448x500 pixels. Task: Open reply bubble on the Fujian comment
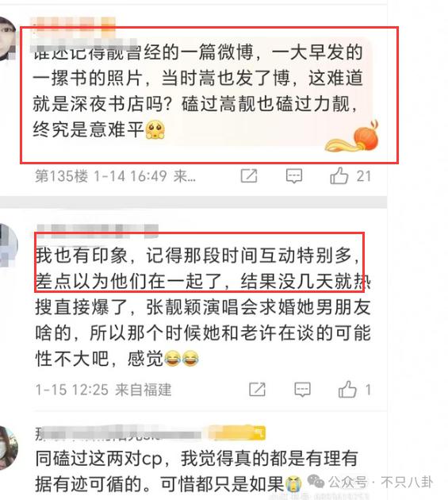(x=302, y=390)
